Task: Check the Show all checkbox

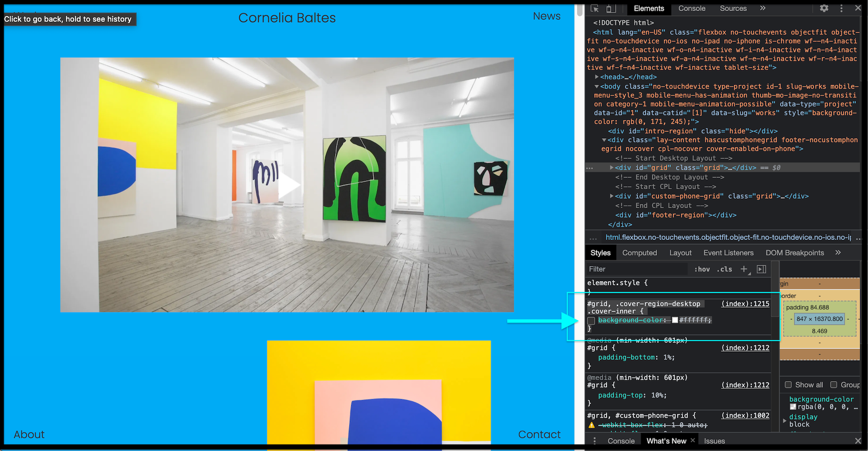Action: 788,385
